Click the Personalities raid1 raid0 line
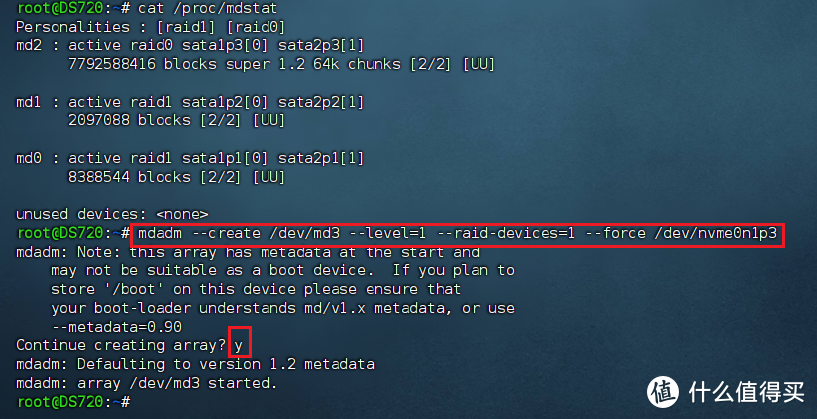 pos(138,27)
